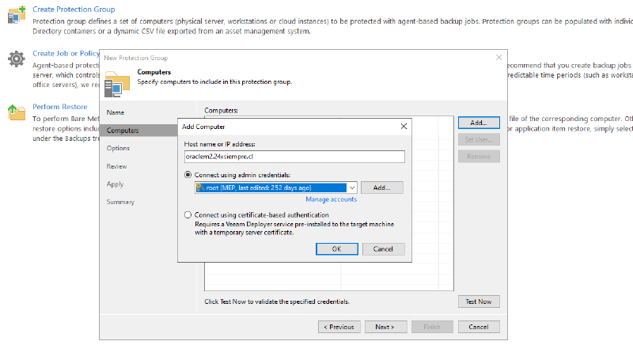Open the Create Protection Group link
The height and width of the screenshot is (364, 633).
(x=74, y=9)
